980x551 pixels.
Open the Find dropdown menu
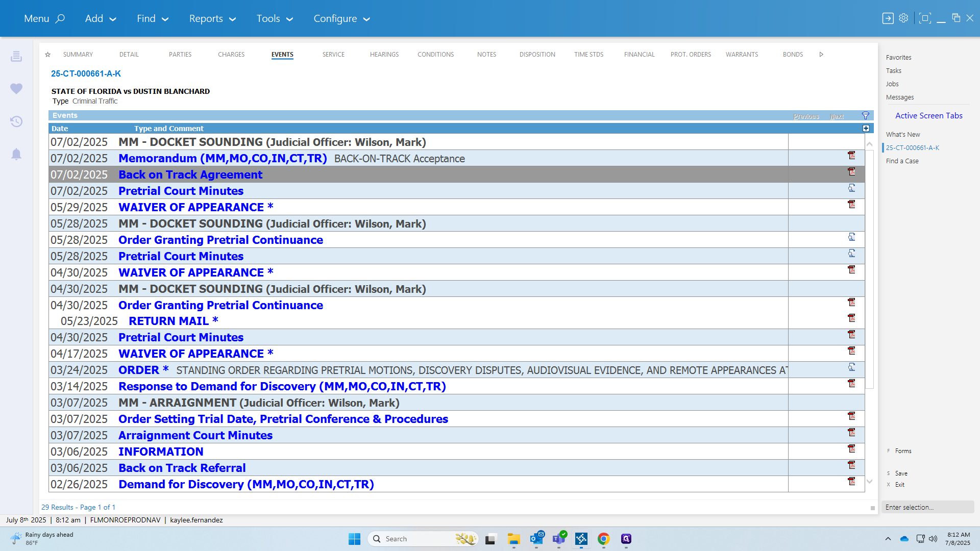[152, 18]
